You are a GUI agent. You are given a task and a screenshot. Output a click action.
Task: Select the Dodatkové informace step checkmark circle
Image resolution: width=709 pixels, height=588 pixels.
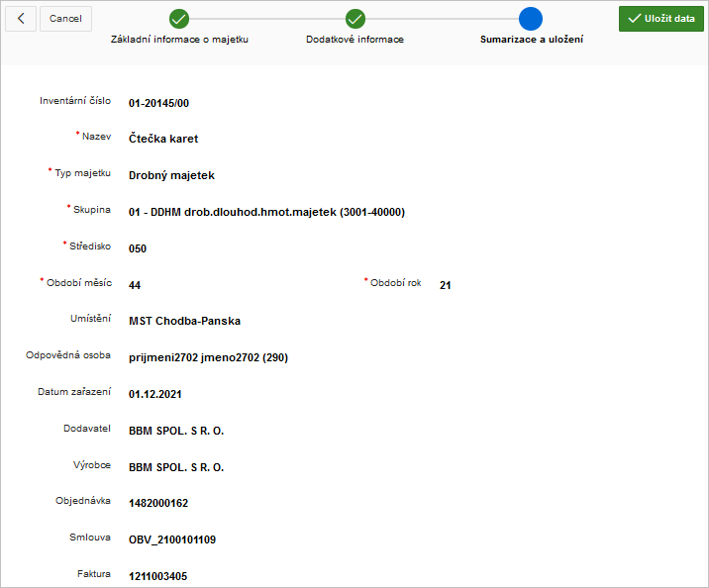coord(355,19)
